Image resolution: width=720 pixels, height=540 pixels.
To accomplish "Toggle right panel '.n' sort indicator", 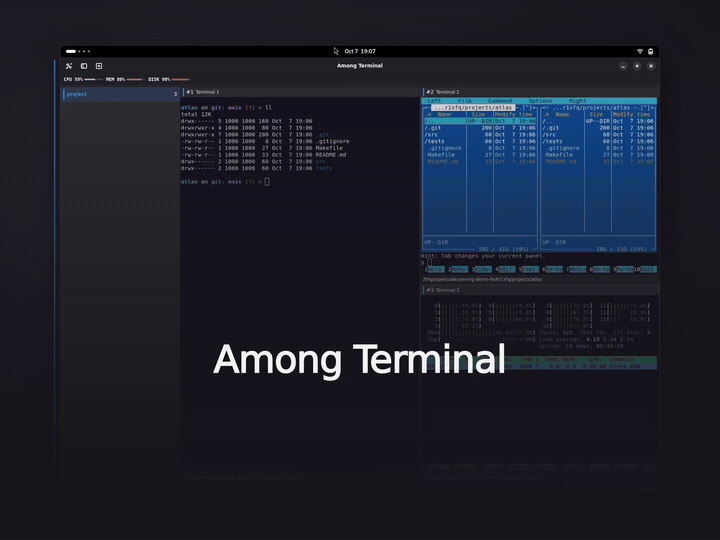I will click(x=547, y=114).
